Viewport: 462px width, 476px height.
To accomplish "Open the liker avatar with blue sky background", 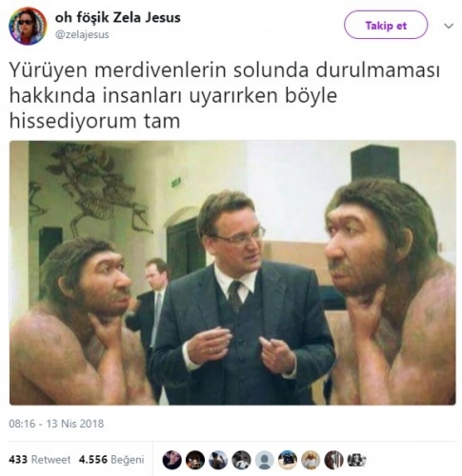I will tap(288, 460).
